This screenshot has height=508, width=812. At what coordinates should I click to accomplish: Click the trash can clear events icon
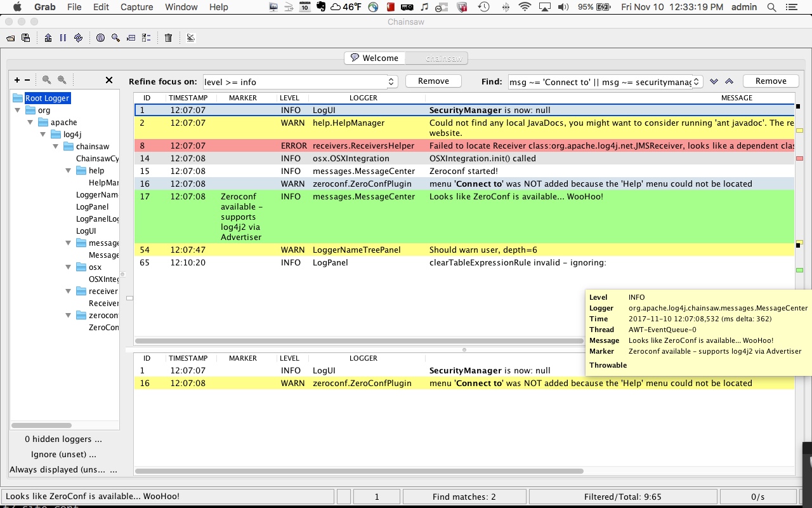pyautogui.click(x=168, y=38)
